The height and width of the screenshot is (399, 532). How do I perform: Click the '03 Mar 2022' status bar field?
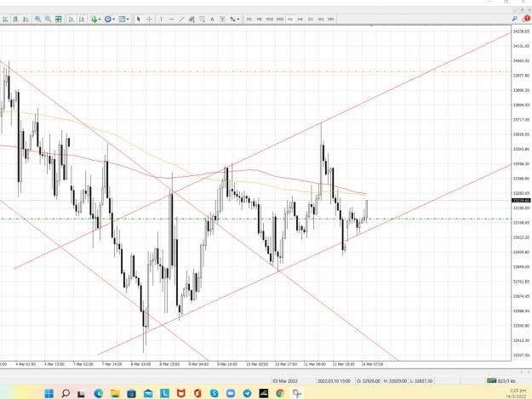[285, 381]
